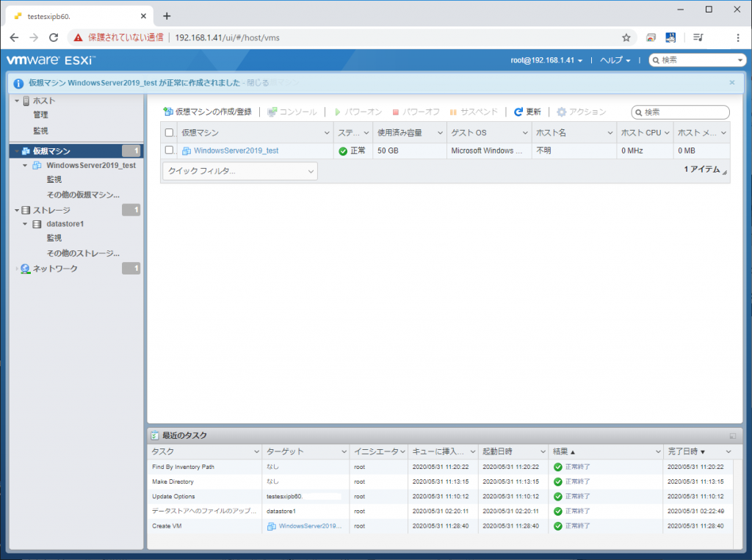Viewport: 752px width, 560px height.
Task: Select 監視 under ホスト
Action: coord(41,131)
